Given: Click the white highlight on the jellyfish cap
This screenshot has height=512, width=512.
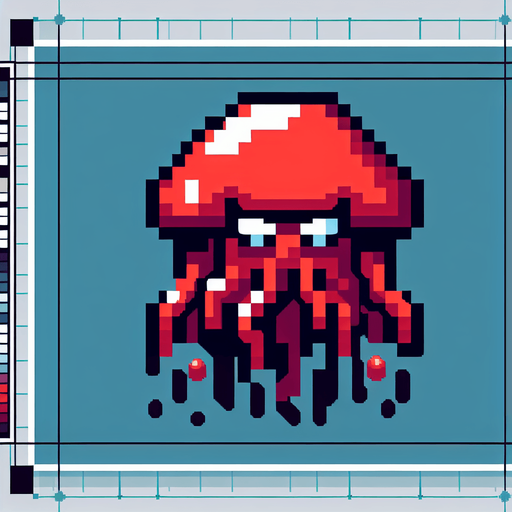Looking at the screenshot, I should (253, 129).
